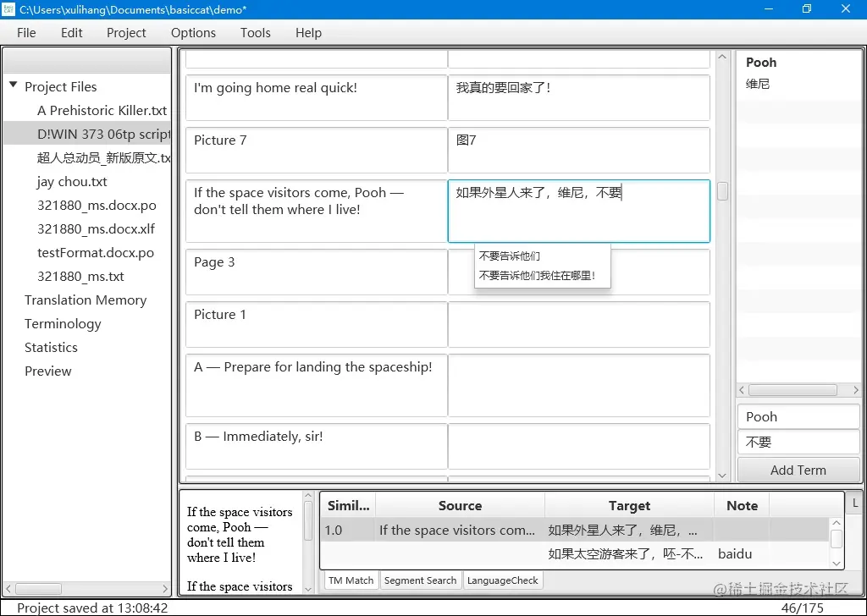The image size is (867, 616).
Task: Click project tree horizontal scrollbar right arrow
Action: (x=165, y=589)
